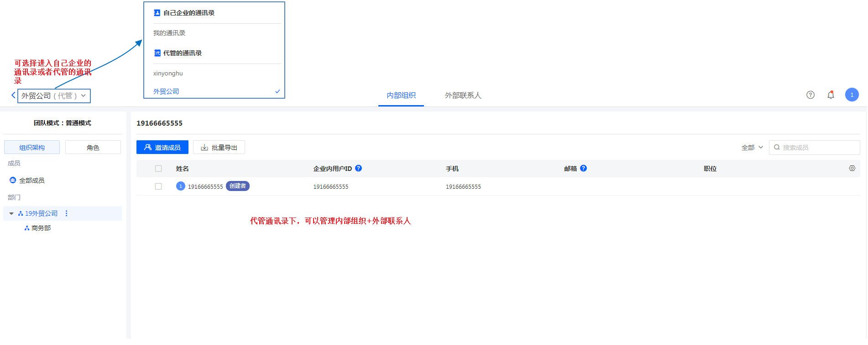Click the 批量导出 button
Image resolution: width=868 pixels, height=345 pixels.
tap(219, 148)
